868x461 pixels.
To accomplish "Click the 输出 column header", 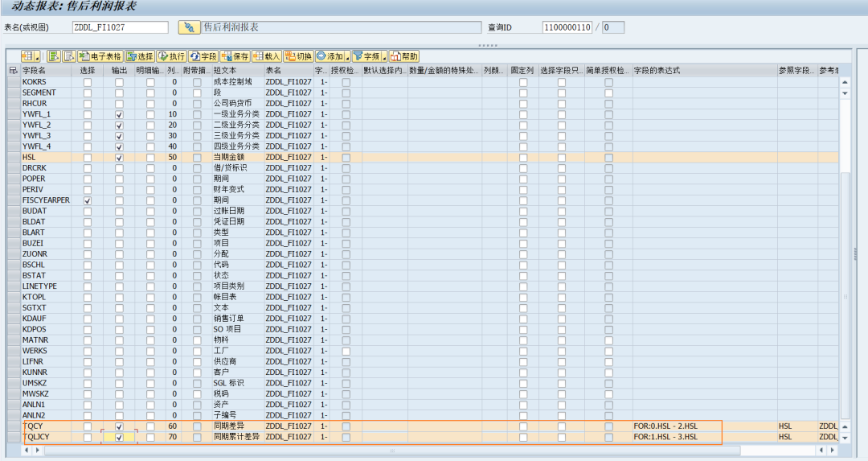I will 119,70.
